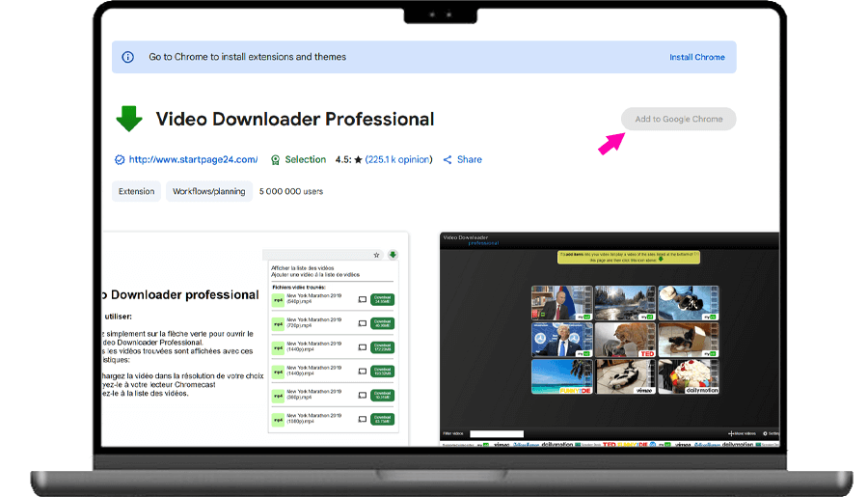
Task: Click the mp4 badge on the 540p row
Action: pos(278,300)
